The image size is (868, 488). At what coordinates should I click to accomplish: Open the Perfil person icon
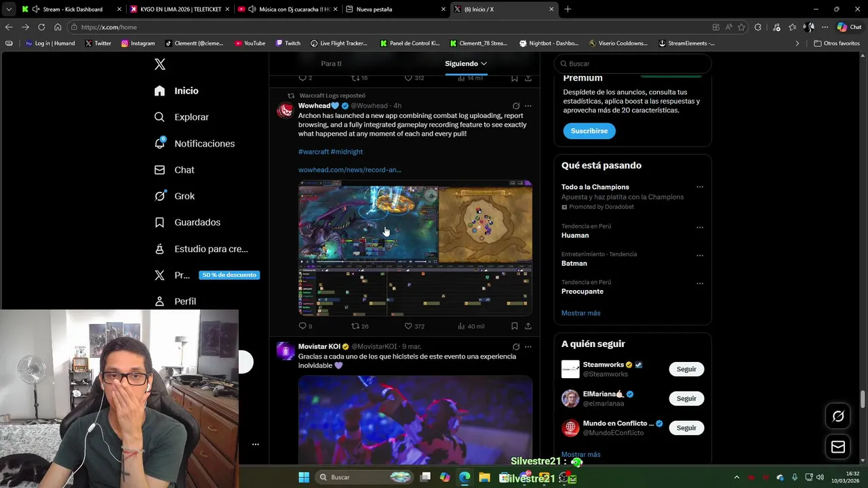pyautogui.click(x=159, y=301)
